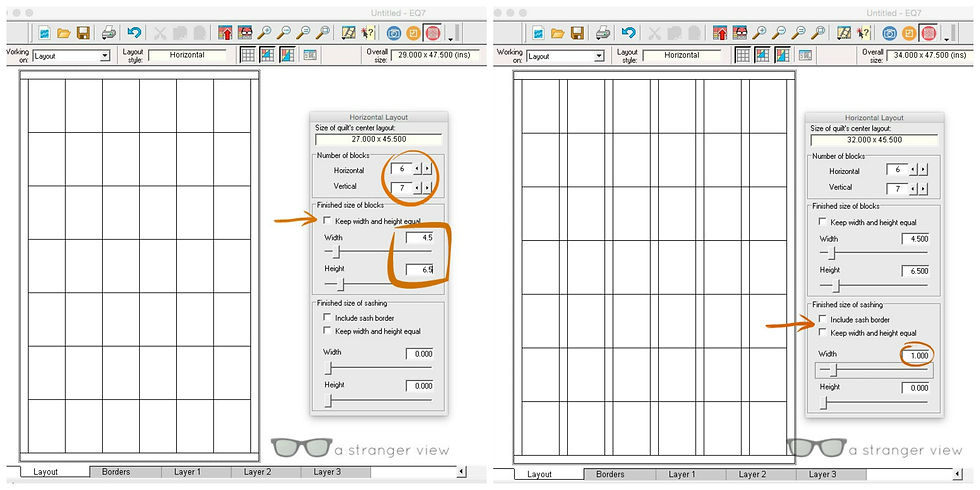Click New project icon in left EQ7 window
The width and height of the screenshot is (980, 490).
point(44,32)
